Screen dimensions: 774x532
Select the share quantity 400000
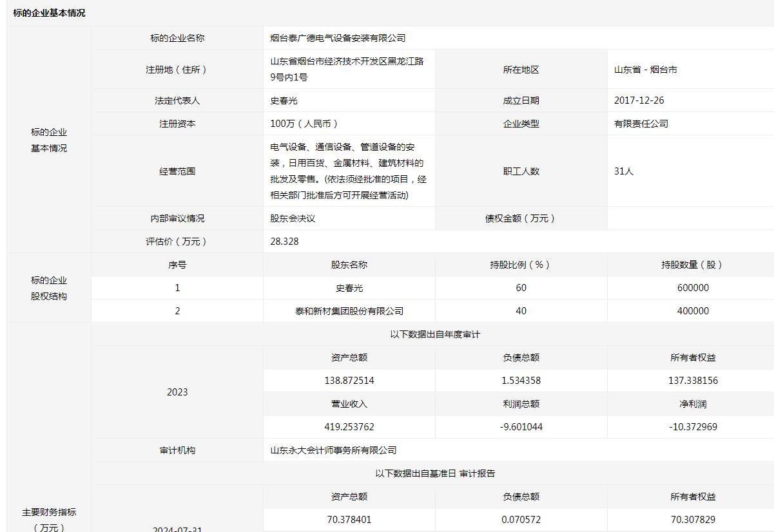pos(693,311)
